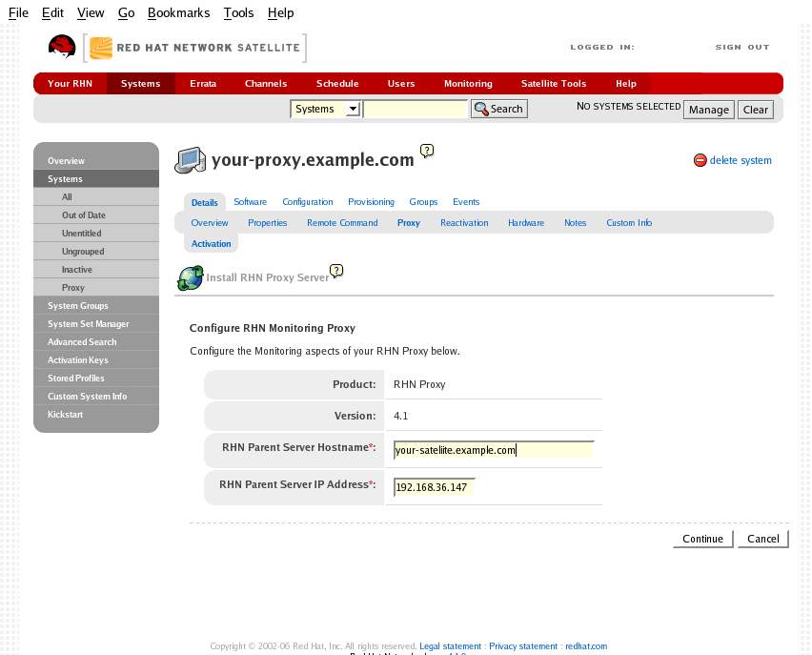Open Activation Keys in the sidebar

tap(96, 360)
